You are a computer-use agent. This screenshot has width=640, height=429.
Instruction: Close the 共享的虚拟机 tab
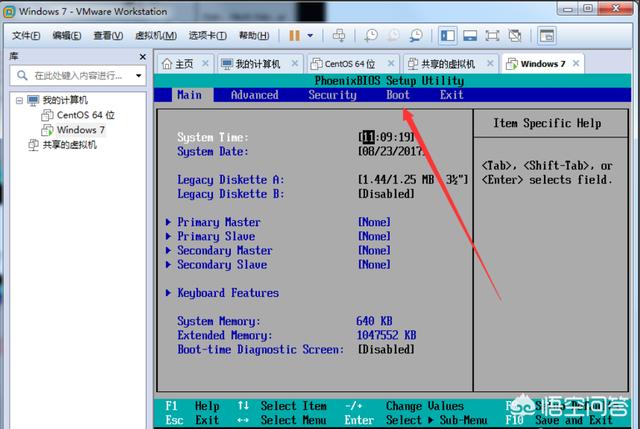coord(490,63)
